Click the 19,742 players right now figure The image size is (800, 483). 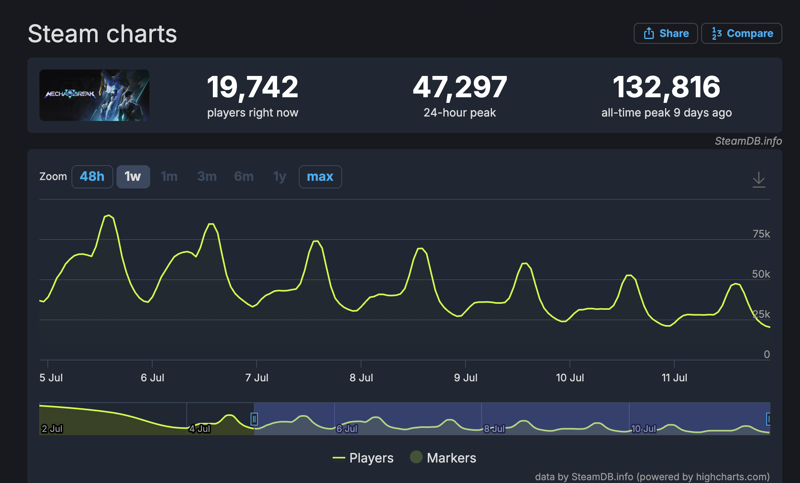253,87
